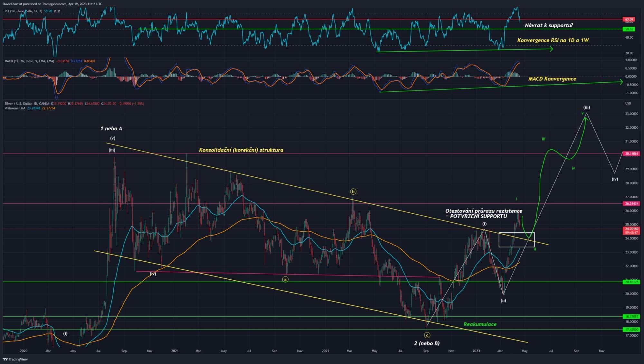Screen dimensions: 644x364
Task: Click the green 20.85176 support price label
Action: (631, 282)
